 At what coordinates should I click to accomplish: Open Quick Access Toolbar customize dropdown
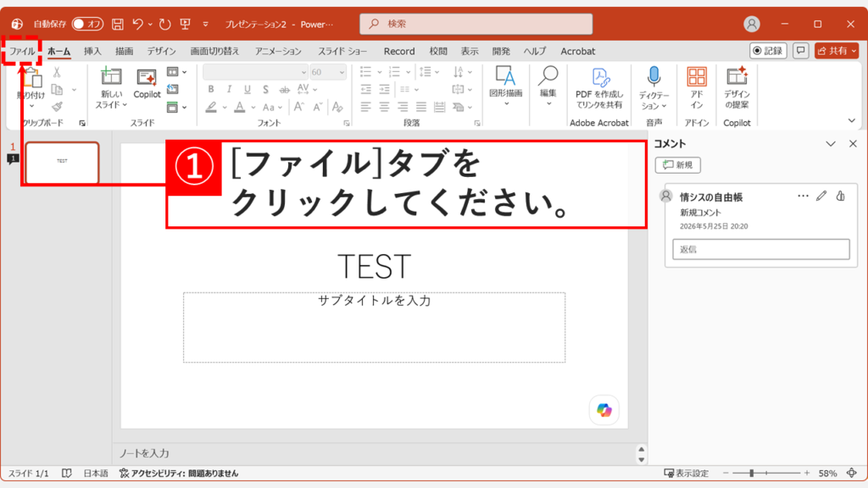205,25
